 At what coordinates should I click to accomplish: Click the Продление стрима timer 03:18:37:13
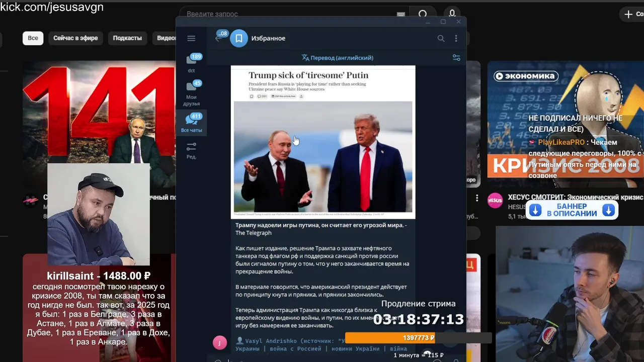tap(418, 319)
